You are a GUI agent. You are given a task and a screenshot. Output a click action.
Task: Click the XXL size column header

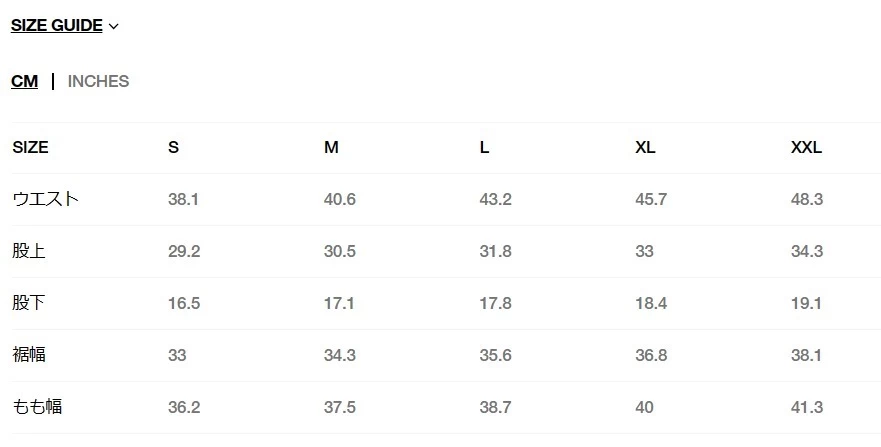(806, 148)
